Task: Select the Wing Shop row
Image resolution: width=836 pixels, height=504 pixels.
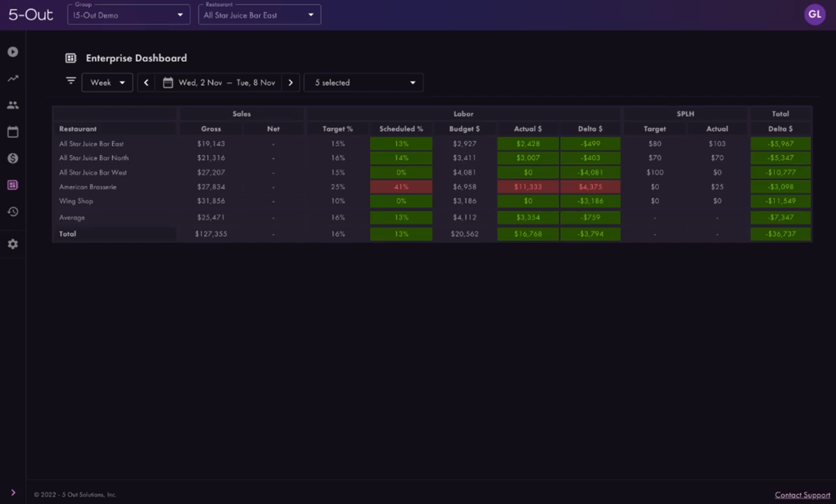Action: click(432, 201)
